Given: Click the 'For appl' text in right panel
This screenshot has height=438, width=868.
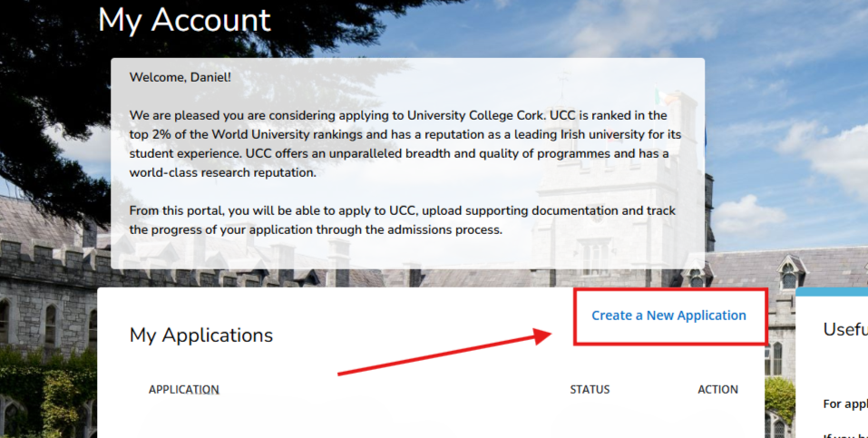Looking at the screenshot, I should point(844,404).
